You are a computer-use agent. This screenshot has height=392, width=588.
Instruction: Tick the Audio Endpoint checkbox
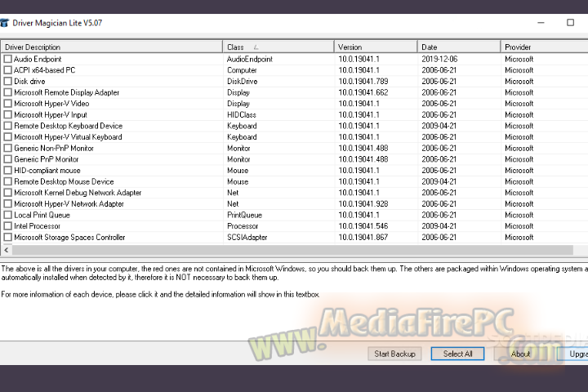[x=7, y=59]
